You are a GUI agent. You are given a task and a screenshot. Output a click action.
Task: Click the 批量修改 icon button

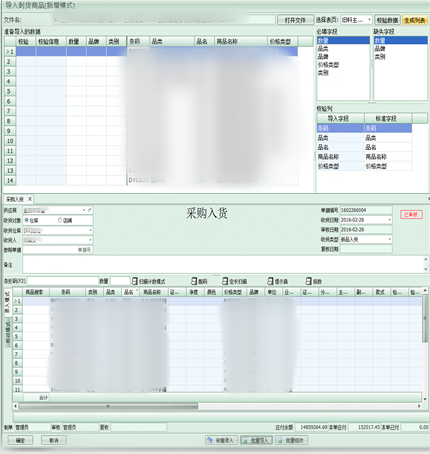click(291, 440)
